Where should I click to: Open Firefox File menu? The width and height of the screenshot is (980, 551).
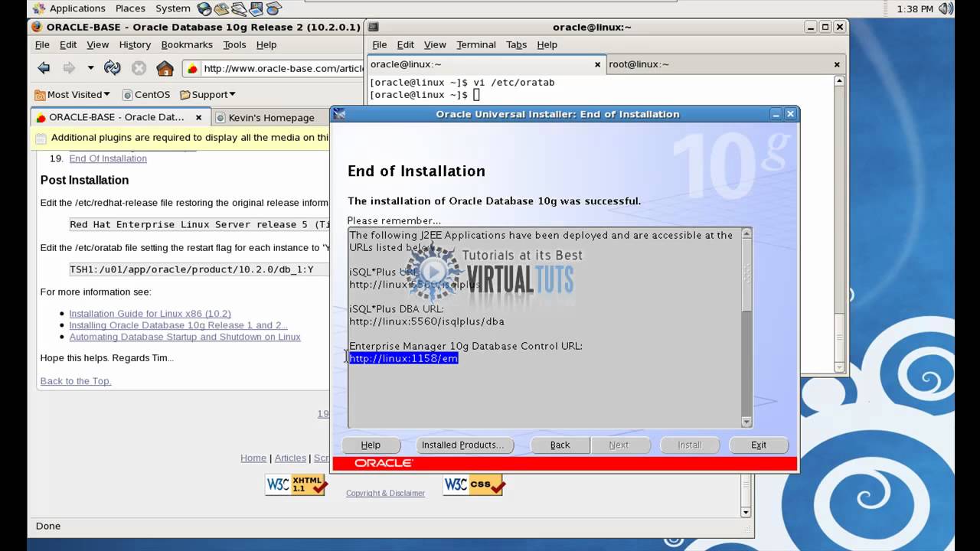point(42,44)
